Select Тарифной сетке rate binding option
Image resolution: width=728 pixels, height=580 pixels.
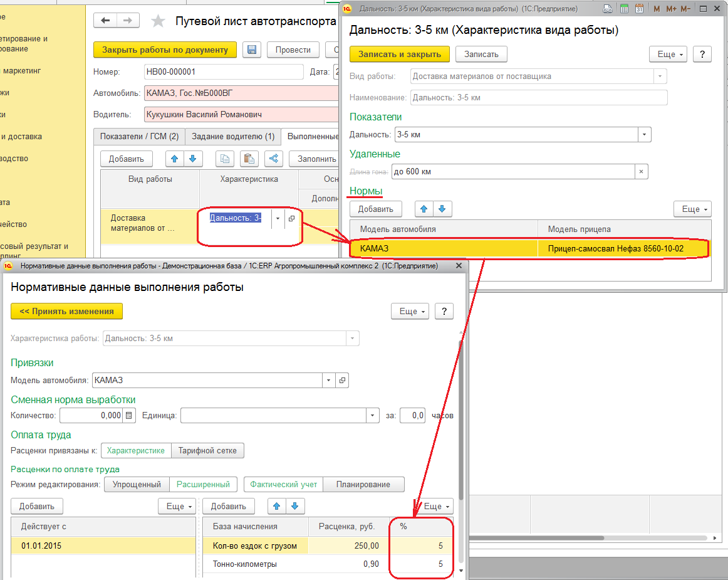[x=207, y=450]
